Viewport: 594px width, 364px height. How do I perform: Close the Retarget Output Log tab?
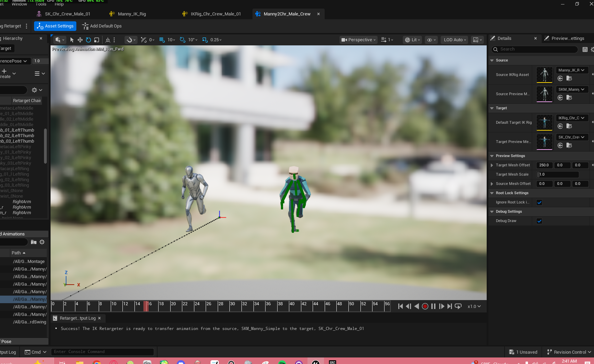pyautogui.click(x=99, y=318)
